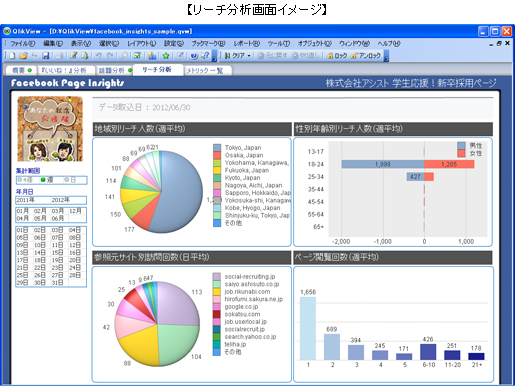This screenshot has width=515, height=387.
Task: Open the ファイル(F) menu
Action: pyautogui.click(x=22, y=43)
